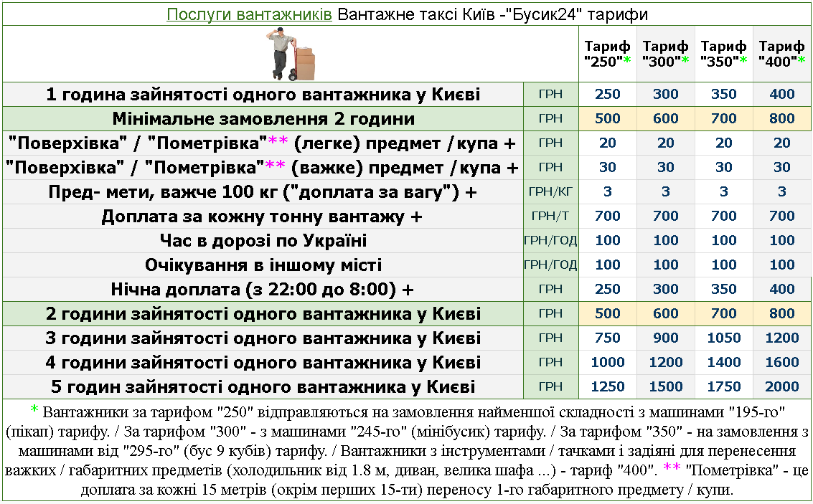Click the mover with hand truck image
The height and width of the screenshot is (504, 813).
(x=291, y=54)
